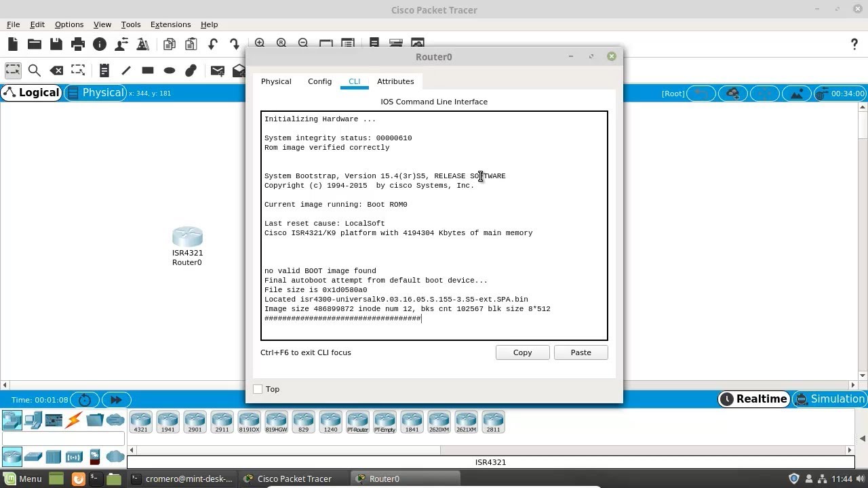This screenshot has height=488, width=868.
Task: Click the Redo arrow icon
Action: tap(235, 45)
